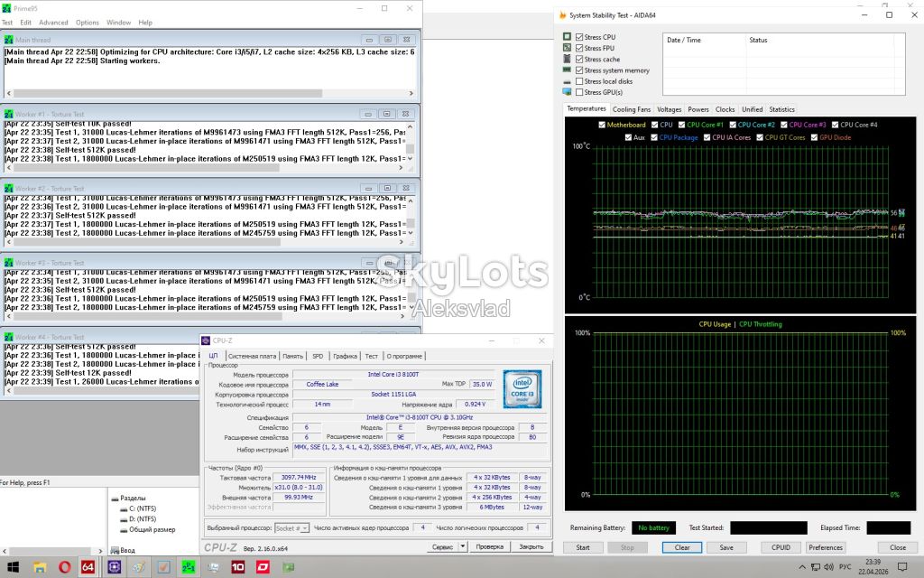Image resolution: width=924 pixels, height=578 pixels.
Task: Click the Stress CPU chip icon
Action: (567, 36)
